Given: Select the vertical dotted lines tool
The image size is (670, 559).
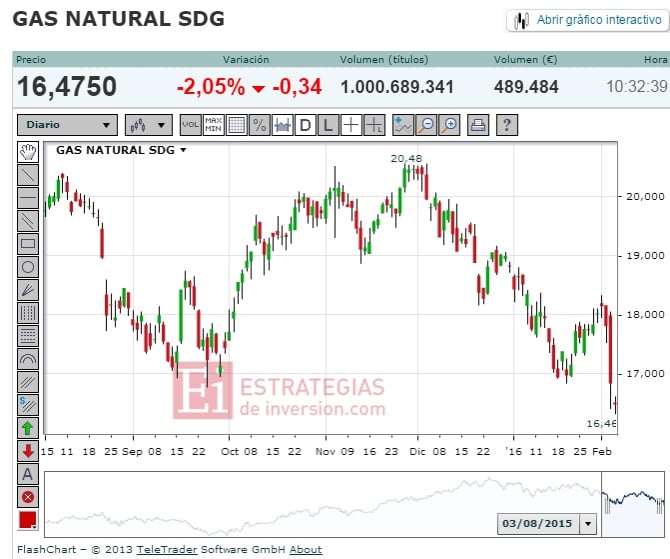Looking at the screenshot, I should coord(28,313).
